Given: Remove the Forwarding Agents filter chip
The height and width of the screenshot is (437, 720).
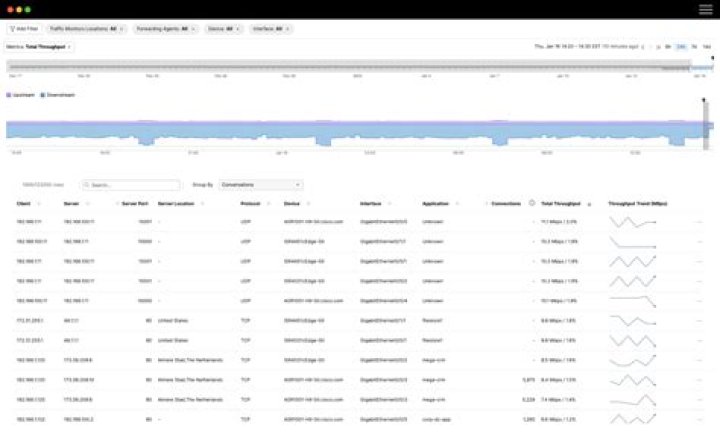Looking at the screenshot, I should click(x=193, y=29).
